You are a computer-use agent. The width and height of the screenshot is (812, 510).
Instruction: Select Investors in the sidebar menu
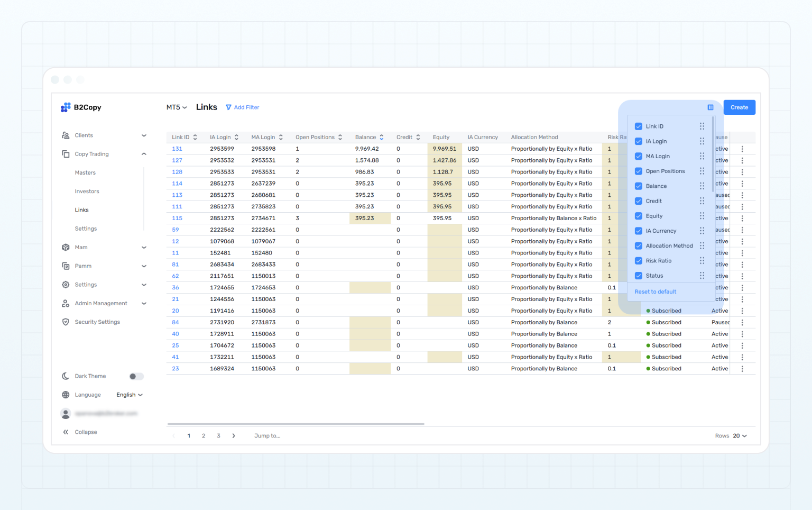coord(87,191)
